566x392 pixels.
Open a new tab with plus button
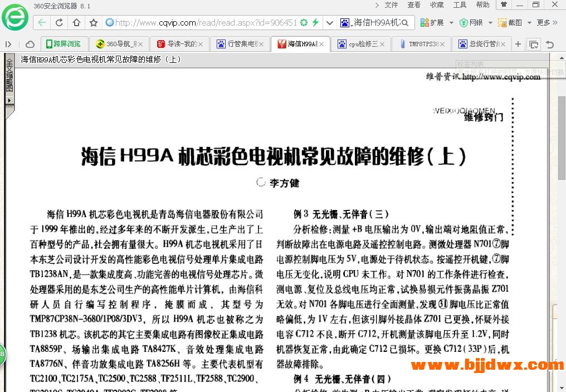[518, 44]
